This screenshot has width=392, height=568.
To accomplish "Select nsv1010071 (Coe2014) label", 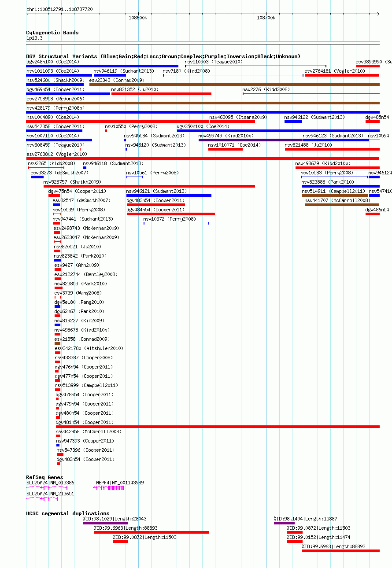I will click(x=234, y=145).
